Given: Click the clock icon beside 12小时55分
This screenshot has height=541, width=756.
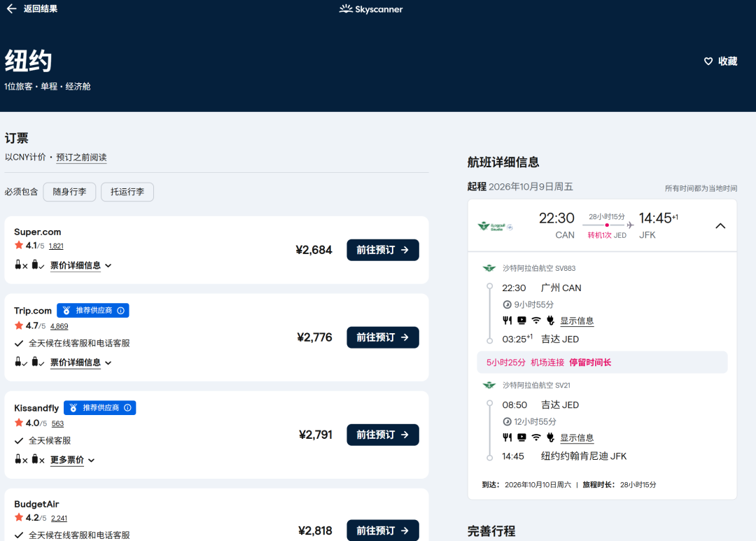Looking at the screenshot, I should [x=507, y=422].
